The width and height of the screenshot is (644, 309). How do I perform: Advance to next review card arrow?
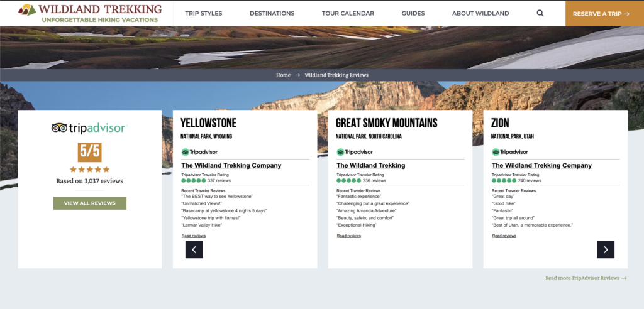tap(606, 249)
